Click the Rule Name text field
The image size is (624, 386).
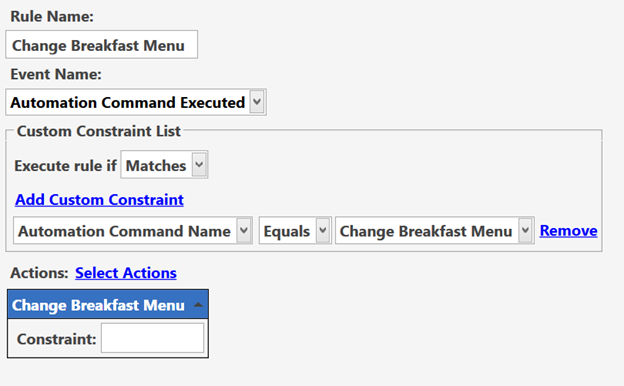click(101, 45)
